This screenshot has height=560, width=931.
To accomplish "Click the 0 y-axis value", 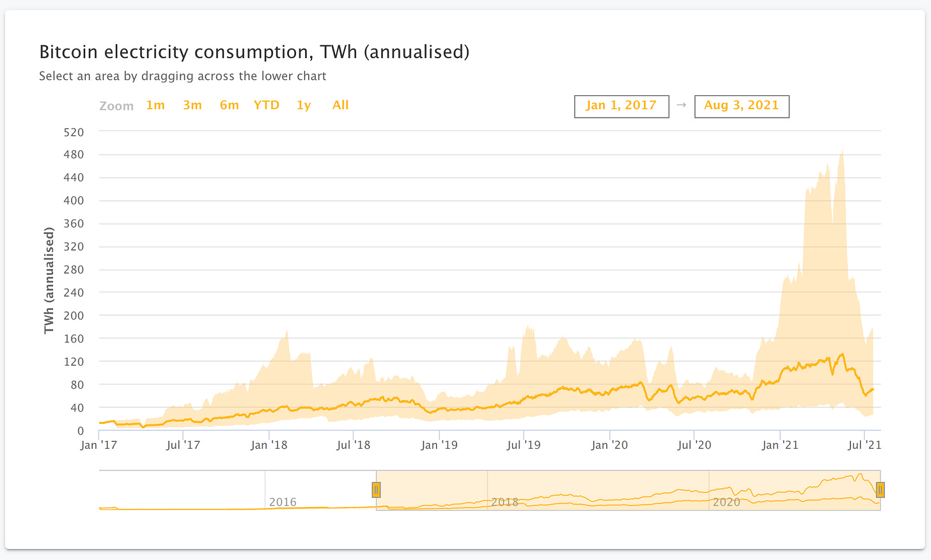I will [81, 431].
